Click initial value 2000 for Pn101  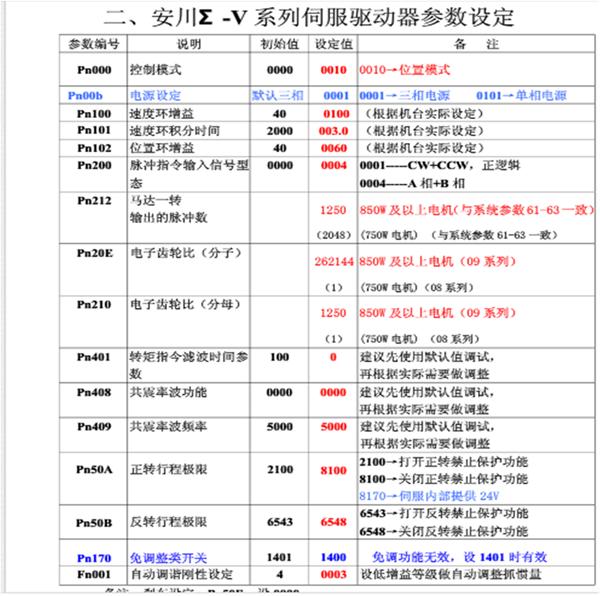pyautogui.click(x=280, y=131)
